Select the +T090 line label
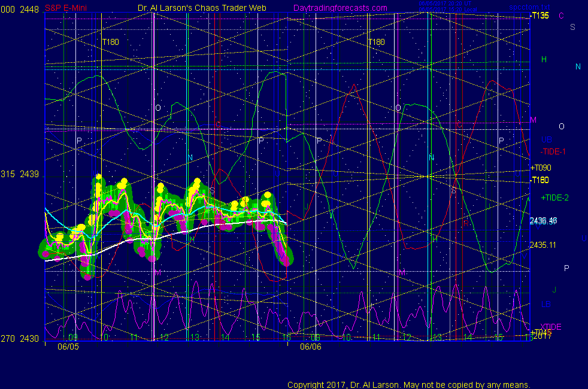The width and height of the screenshot is (588, 389). [541, 168]
